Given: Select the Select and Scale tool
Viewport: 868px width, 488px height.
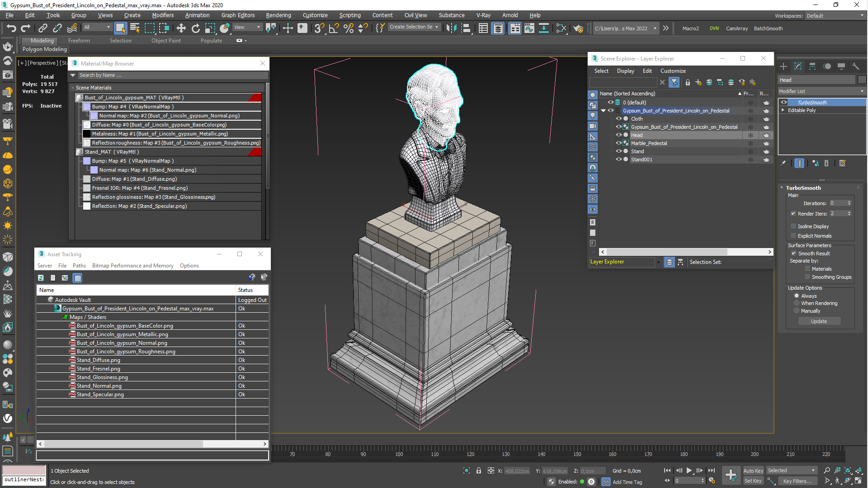Looking at the screenshot, I should tap(210, 28).
